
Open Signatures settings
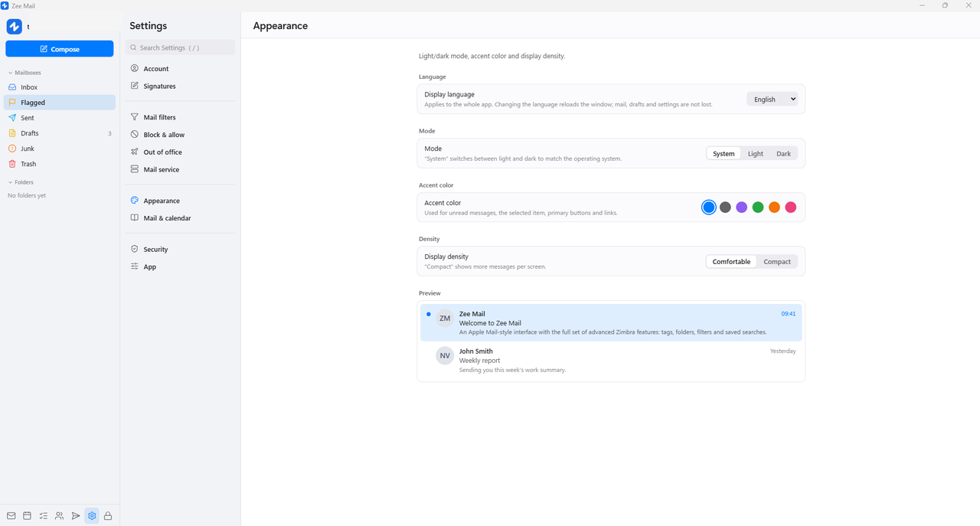tap(180, 86)
